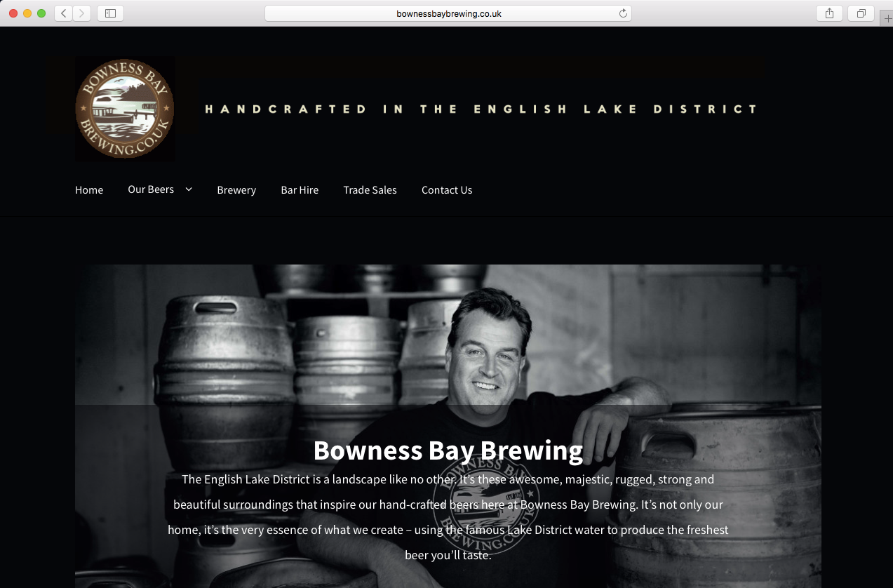Viewport: 893px width, 588px height.
Task: Open a new tab with plus icon
Action: pyautogui.click(x=887, y=19)
